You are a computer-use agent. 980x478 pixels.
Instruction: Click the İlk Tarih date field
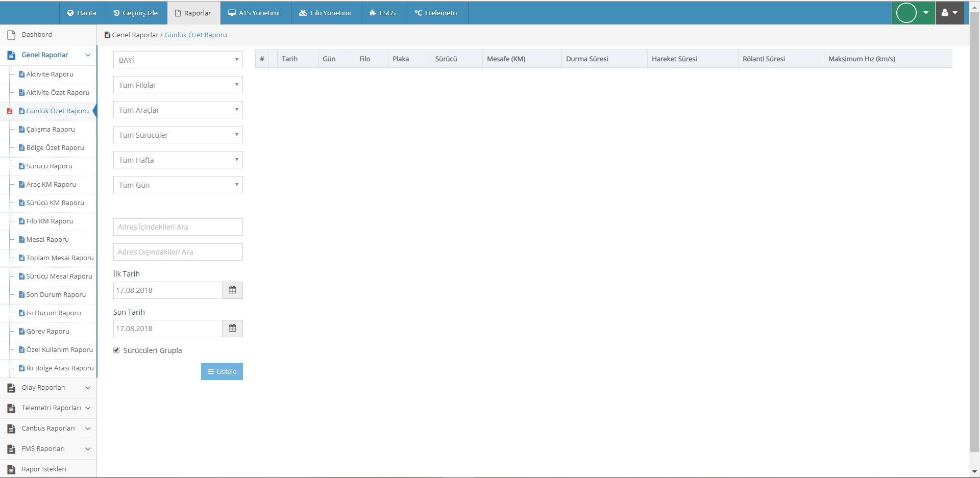pos(167,290)
